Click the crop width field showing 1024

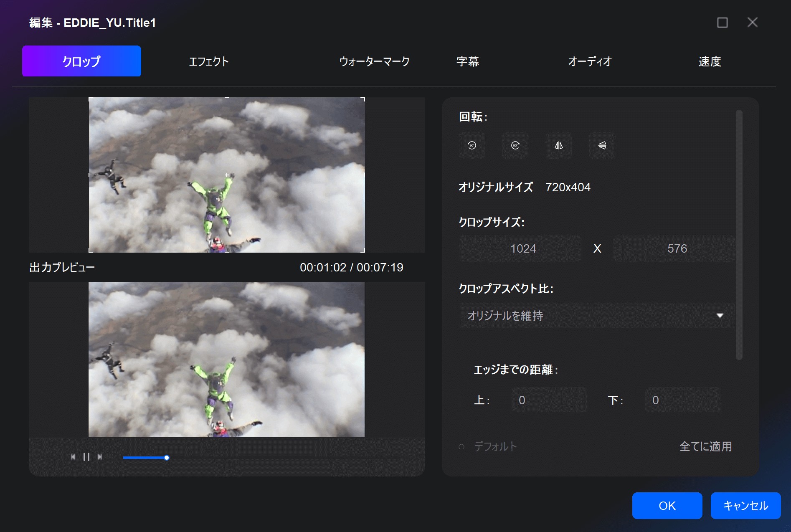520,248
